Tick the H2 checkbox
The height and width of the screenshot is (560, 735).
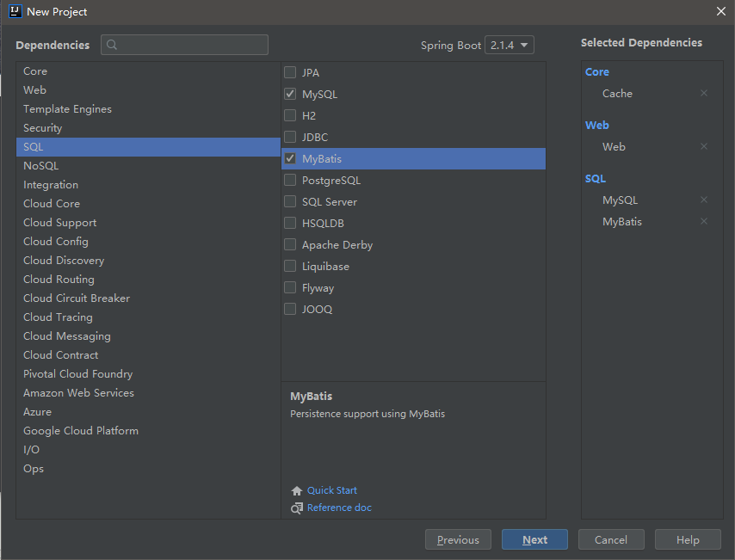click(x=290, y=115)
